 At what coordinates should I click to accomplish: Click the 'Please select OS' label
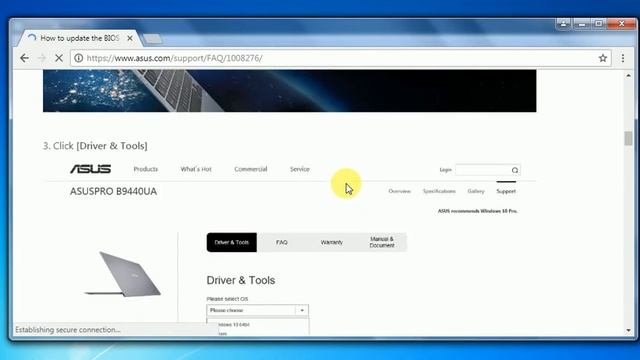pos(227,299)
